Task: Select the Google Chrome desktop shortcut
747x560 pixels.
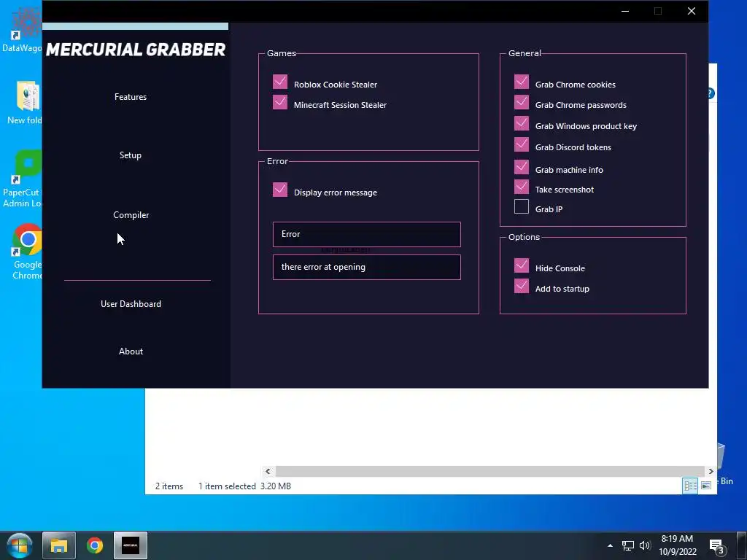Action: [27, 252]
